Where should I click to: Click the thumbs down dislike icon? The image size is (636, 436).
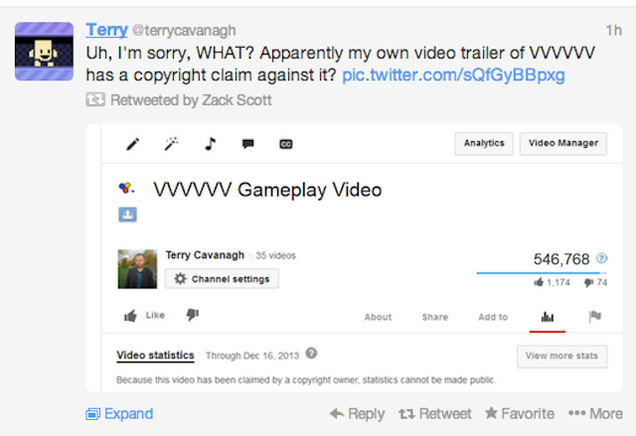click(193, 314)
